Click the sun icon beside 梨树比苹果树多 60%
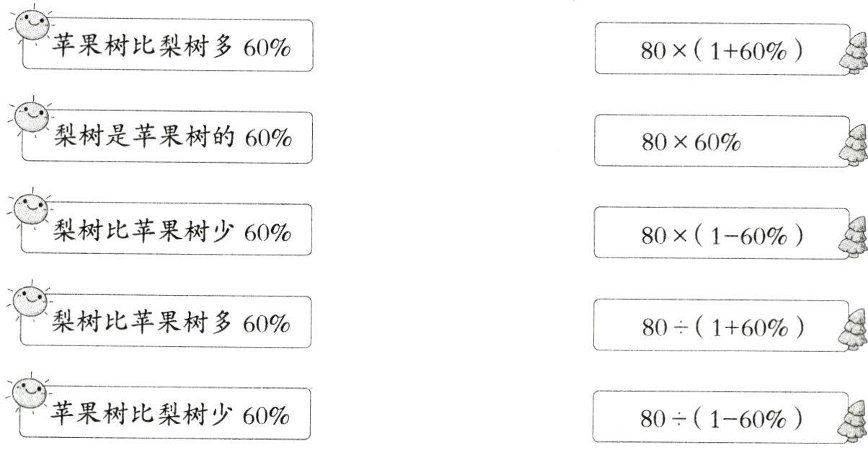The height and width of the screenshot is (450, 868). 30,299
